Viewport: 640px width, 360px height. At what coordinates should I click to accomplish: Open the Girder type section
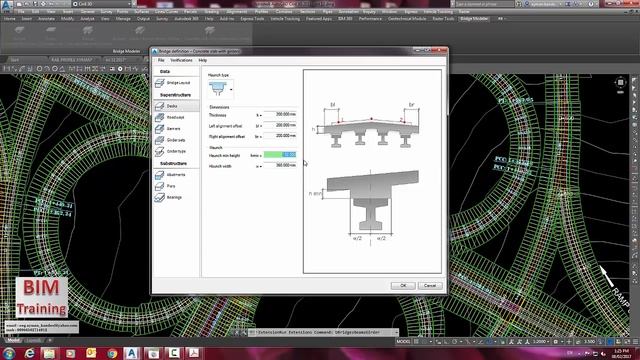click(x=176, y=151)
